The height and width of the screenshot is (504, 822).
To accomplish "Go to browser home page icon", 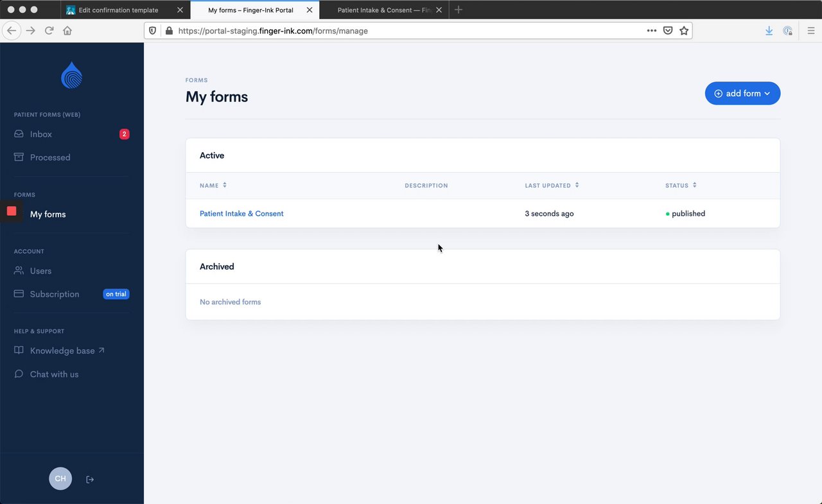I will 67,31.
